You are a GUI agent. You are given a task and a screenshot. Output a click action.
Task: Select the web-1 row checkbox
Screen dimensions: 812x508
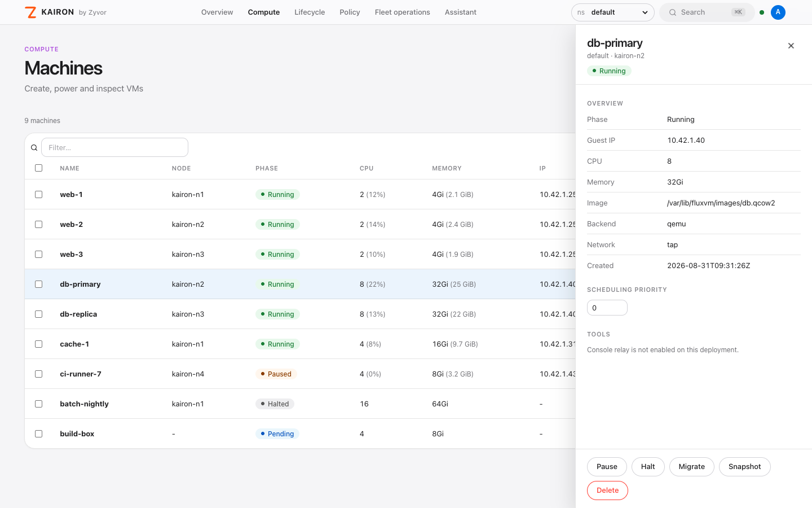(39, 195)
